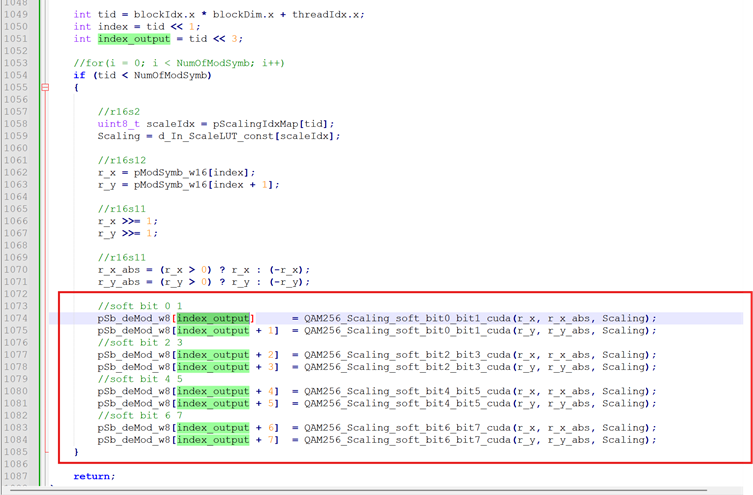This screenshot has height=495, width=753.
Task: Click the '//r16s2' comment
Action: coord(119,112)
